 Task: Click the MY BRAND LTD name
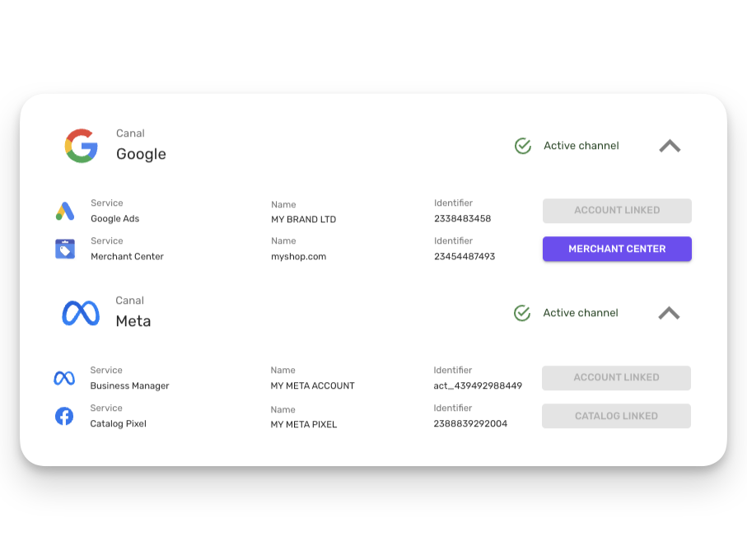point(303,220)
